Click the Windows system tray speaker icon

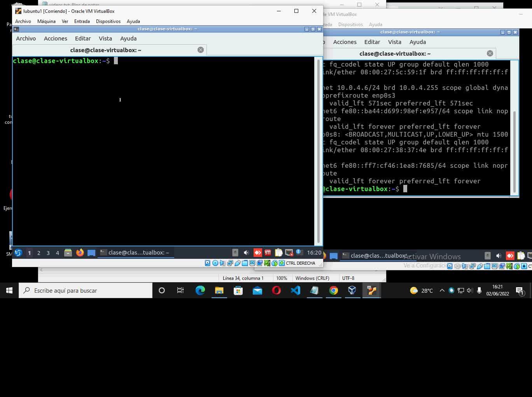pyautogui.click(x=470, y=290)
